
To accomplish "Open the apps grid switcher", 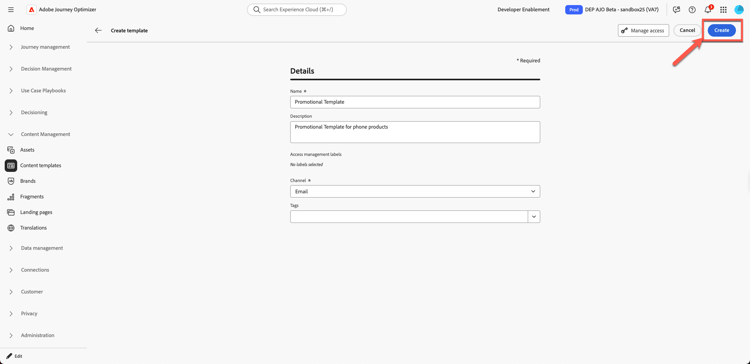I will 723,10.
